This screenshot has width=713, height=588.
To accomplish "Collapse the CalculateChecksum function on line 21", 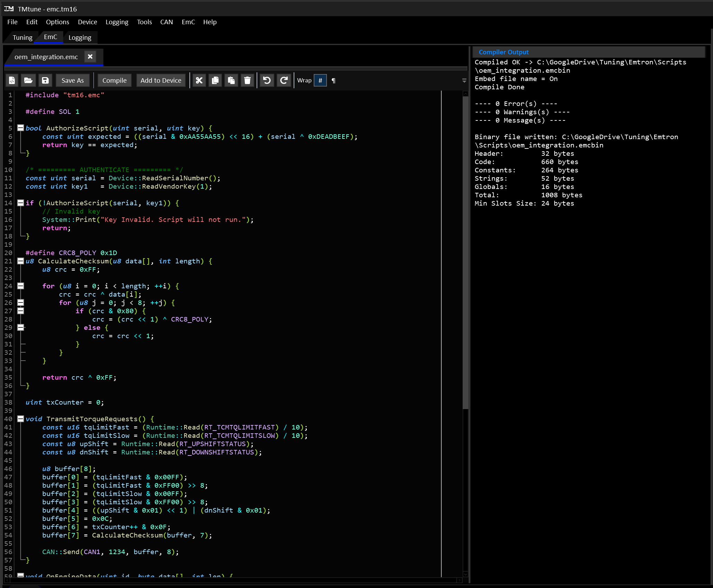I will (x=21, y=261).
